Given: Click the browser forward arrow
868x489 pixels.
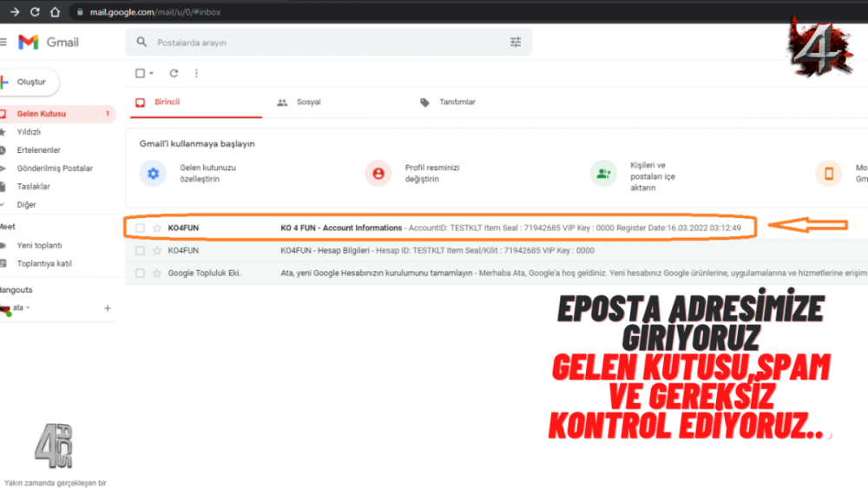Looking at the screenshot, I should pyautogui.click(x=15, y=11).
